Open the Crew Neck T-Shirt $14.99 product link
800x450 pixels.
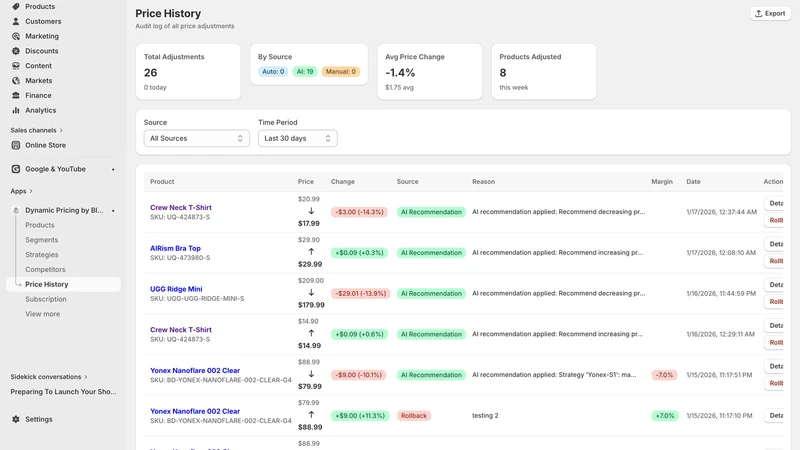pos(181,330)
